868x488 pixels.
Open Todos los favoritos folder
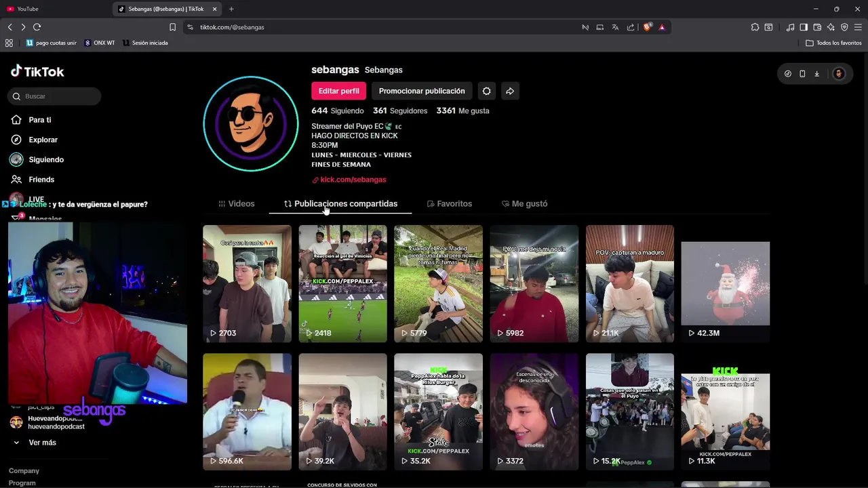tap(833, 43)
